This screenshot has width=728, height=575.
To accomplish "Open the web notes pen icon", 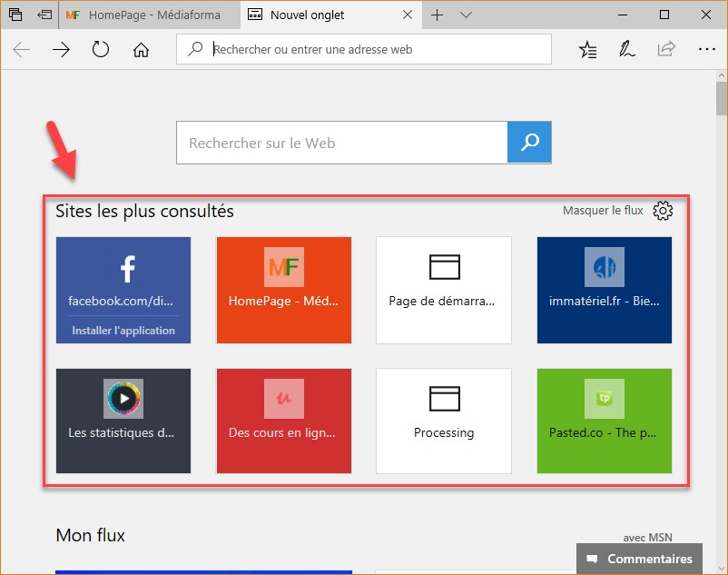I will click(627, 50).
